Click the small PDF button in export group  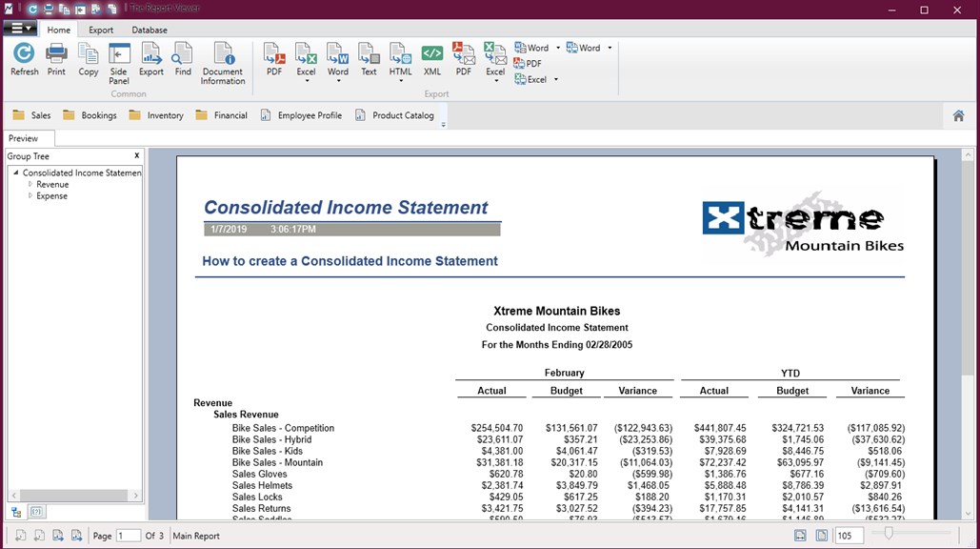(528, 63)
